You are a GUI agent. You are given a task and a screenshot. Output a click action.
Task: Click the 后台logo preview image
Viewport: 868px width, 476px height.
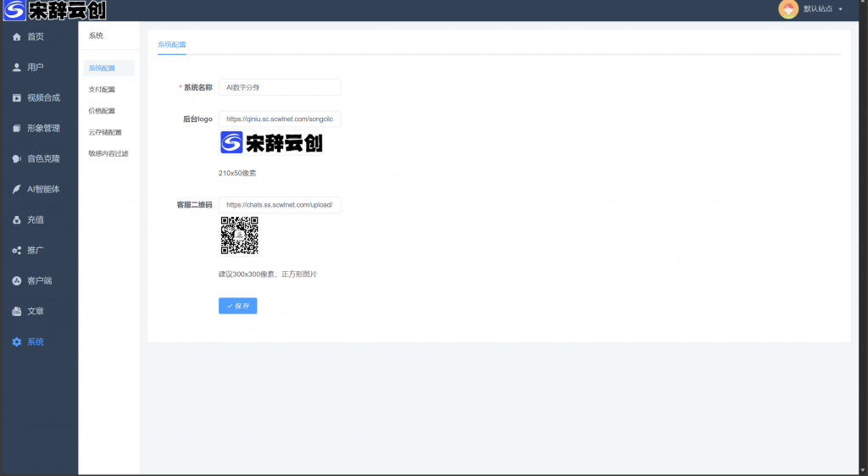tap(271, 142)
